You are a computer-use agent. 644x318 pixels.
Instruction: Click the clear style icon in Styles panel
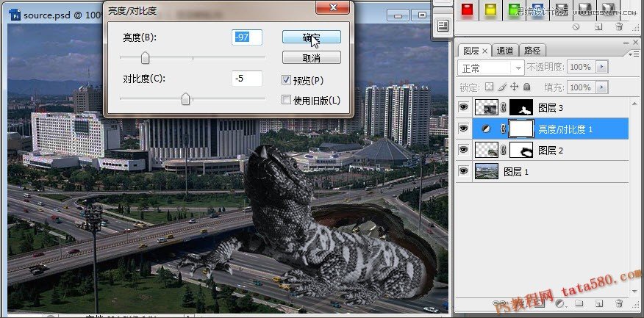click(x=576, y=27)
